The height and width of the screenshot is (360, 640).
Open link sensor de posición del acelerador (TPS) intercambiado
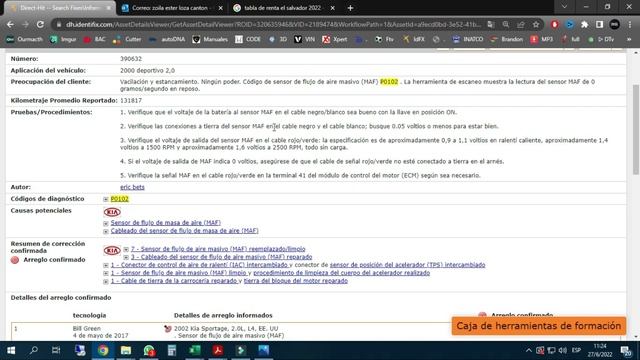click(407, 265)
